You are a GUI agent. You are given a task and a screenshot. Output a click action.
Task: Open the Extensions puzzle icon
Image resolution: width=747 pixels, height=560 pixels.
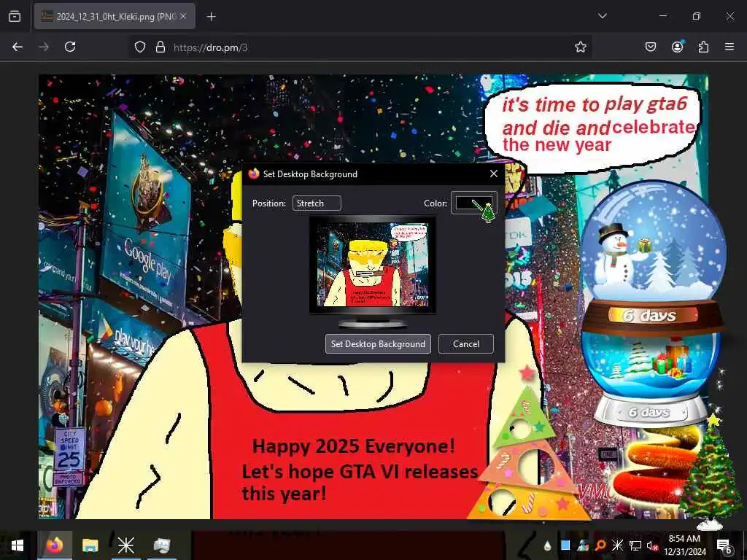[703, 47]
